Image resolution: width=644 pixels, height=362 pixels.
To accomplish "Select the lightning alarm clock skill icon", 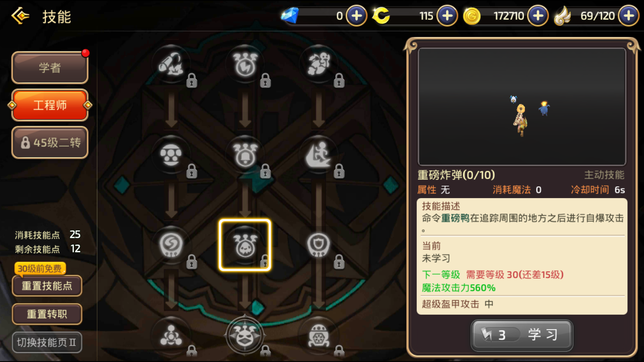I will [245, 64].
